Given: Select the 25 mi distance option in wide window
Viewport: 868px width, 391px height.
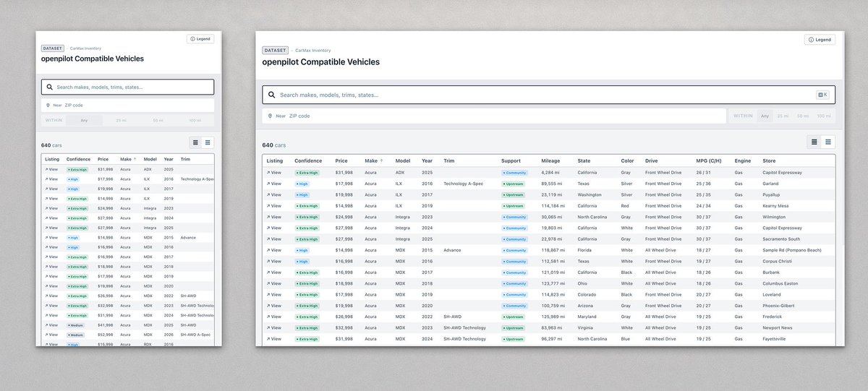Looking at the screenshot, I should 783,116.
